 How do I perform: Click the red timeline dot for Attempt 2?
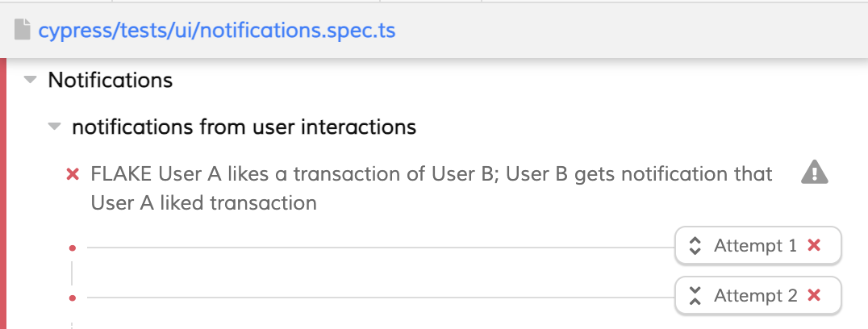coord(72,298)
